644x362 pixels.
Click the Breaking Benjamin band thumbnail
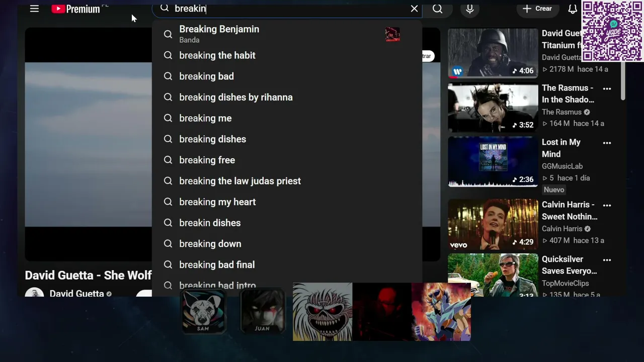[392, 34]
